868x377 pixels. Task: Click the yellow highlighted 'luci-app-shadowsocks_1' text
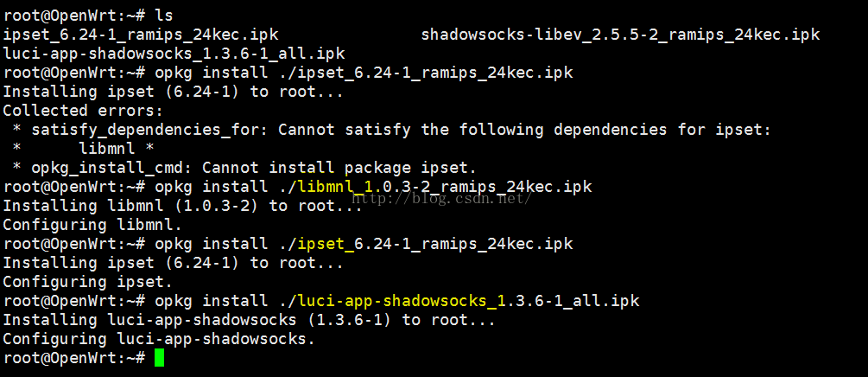[x=401, y=301]
